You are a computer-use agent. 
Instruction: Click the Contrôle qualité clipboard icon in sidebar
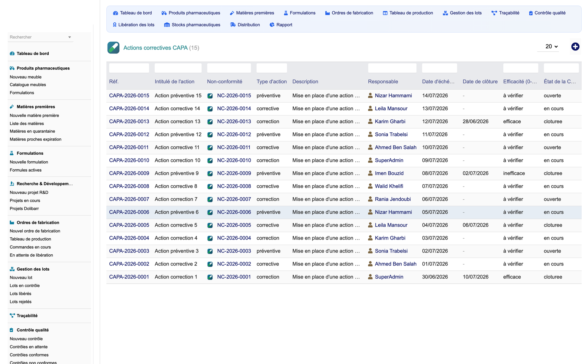[11, 330]
